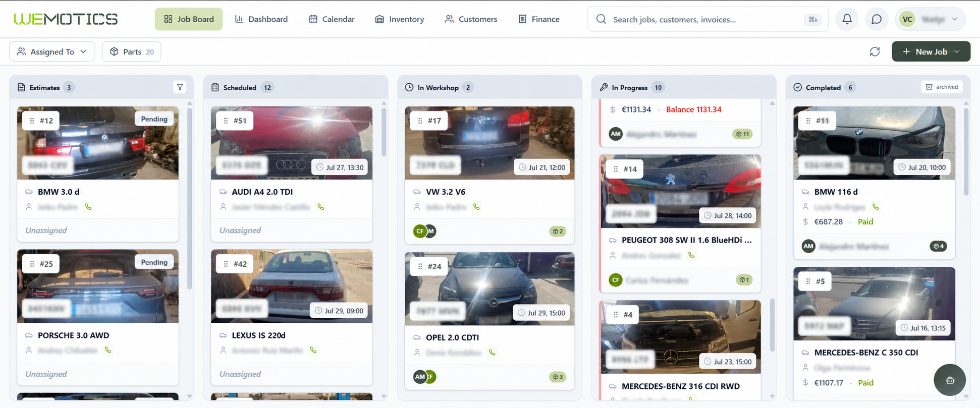The image size is (980, 408).
Task: Click the Estimates column scrollbar
Action: click(190, 199)
